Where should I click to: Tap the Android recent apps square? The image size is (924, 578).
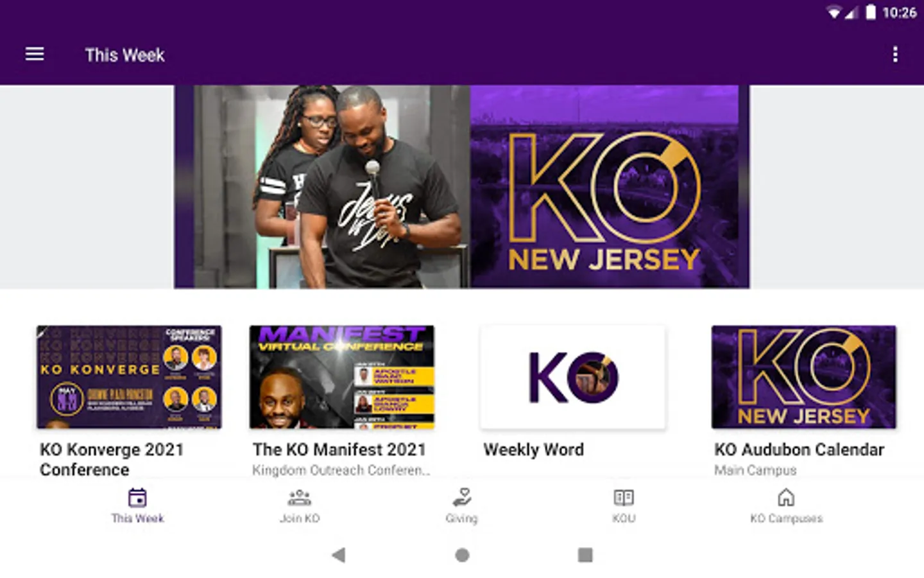point(585,555)
